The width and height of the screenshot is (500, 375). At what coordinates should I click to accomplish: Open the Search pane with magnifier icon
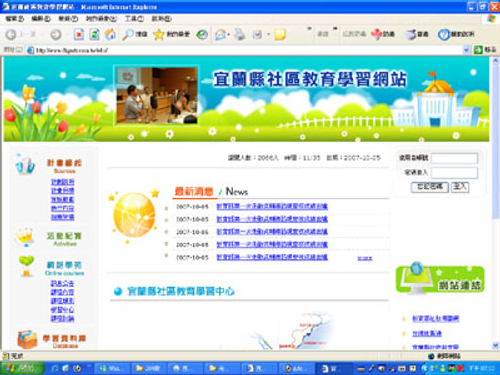tap(135, 34)
